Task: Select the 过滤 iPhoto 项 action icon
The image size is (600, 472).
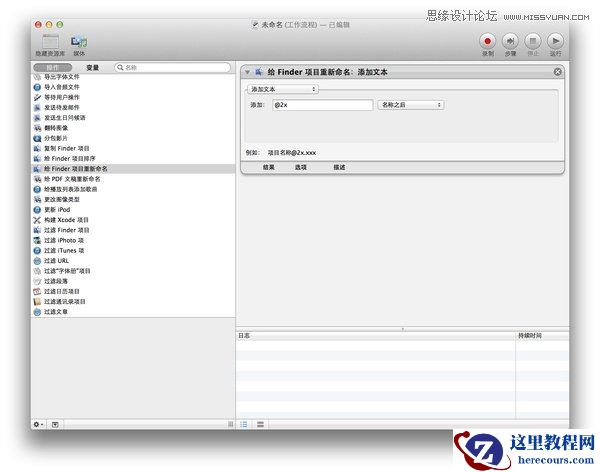Action: (37, 240)
